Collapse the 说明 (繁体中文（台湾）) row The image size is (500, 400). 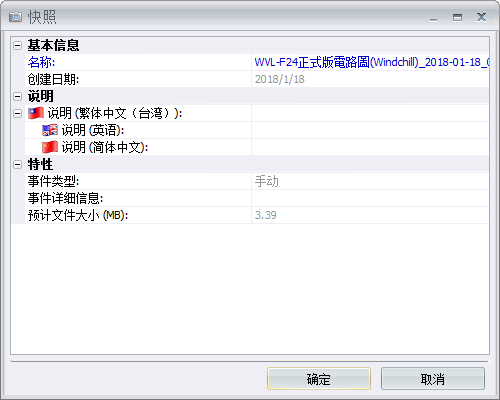(17, 113)
